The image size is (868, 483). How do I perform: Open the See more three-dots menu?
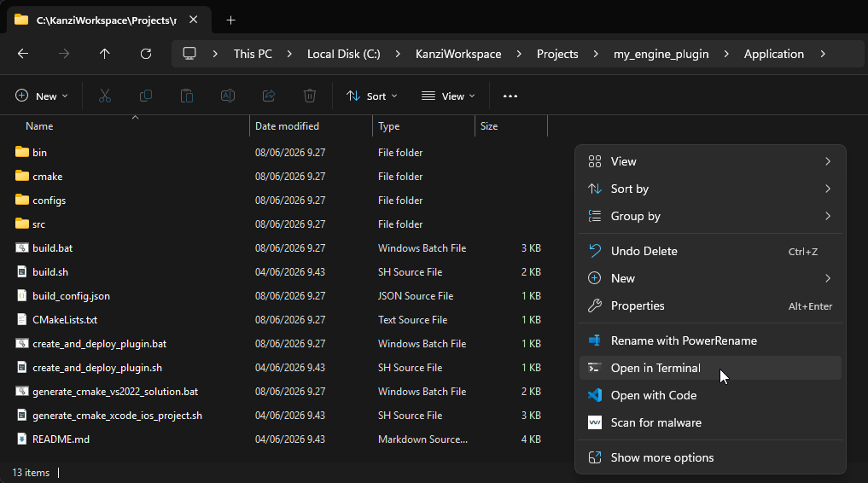510,96
